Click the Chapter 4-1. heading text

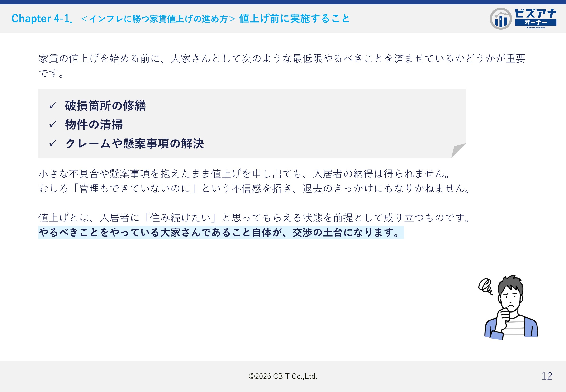coord(42,19)
